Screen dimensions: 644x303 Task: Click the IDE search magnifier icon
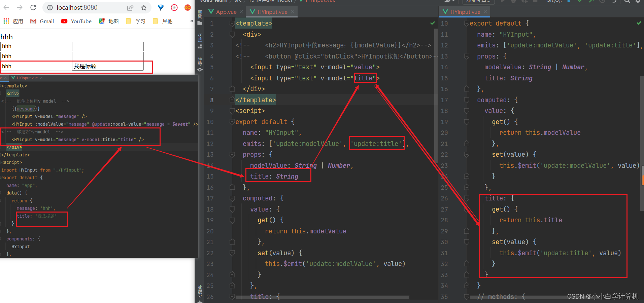(627, 1)
